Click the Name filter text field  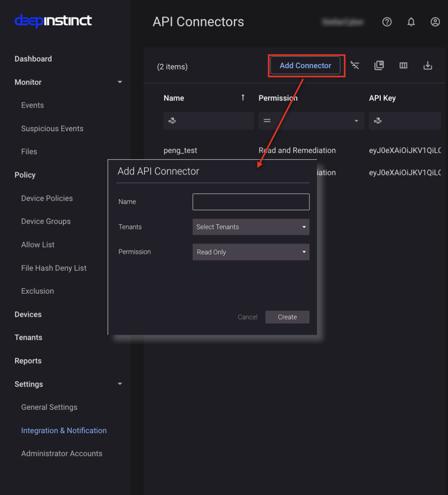tap(209, 121)
